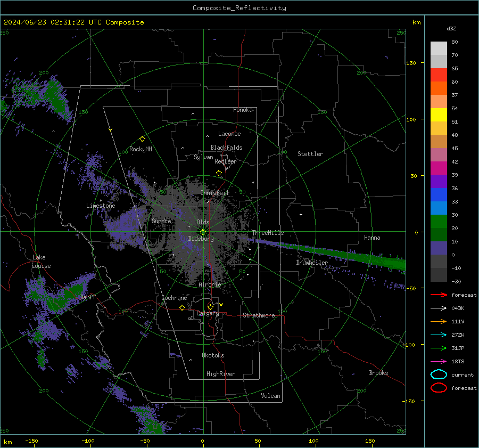
Task: Click yellow diamond marker below Cochrane
Action: point(183,307)
